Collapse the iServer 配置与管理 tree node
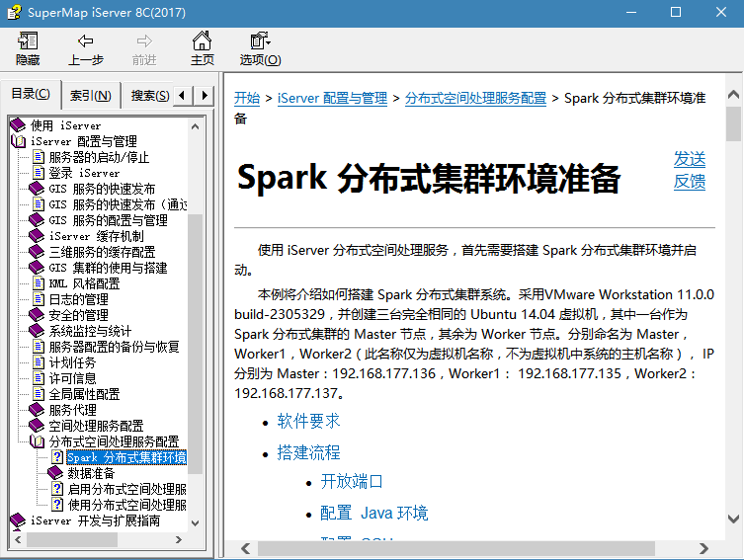This screenshot has width=744, height=560. (18, 141)
